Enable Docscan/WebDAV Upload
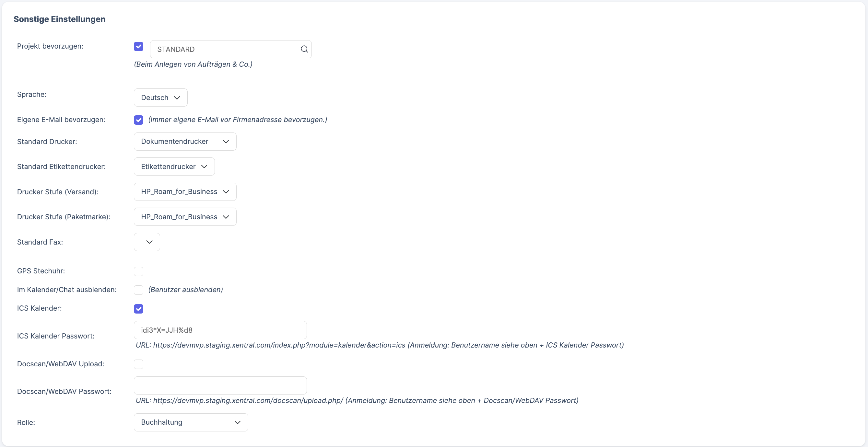The height and width of the screenshot is (447, 868). tap(138, 364)
